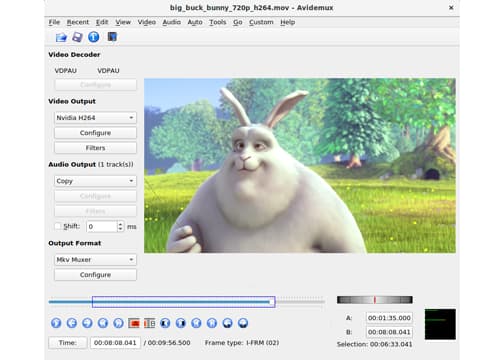
Task: Click the audio shift ms input field
Action: [x=102, y=226]
